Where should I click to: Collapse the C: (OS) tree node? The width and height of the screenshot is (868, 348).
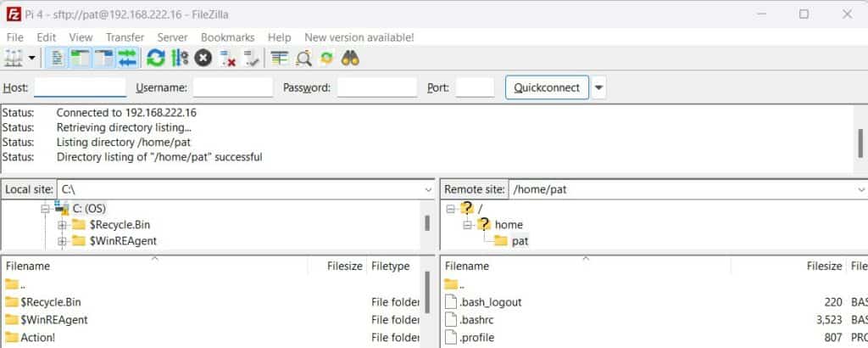point(46,208)
